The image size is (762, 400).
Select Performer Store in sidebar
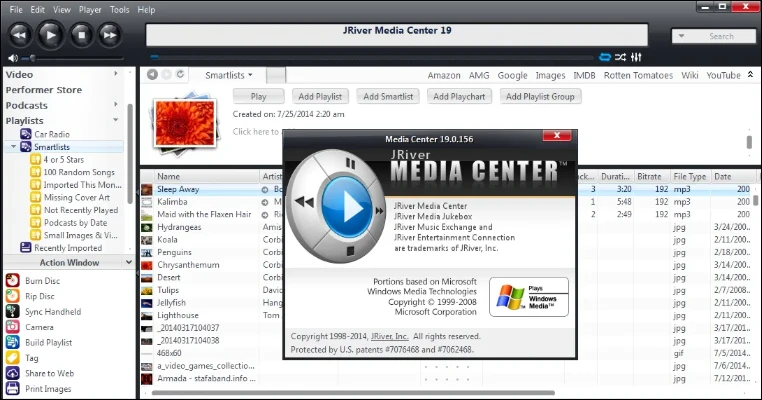(x=44, y=90)
